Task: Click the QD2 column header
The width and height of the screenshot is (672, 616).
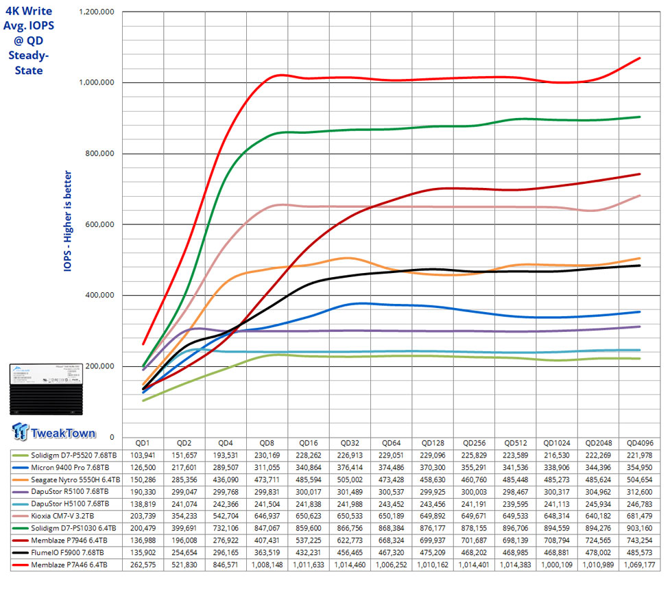Action: [184, 443]
